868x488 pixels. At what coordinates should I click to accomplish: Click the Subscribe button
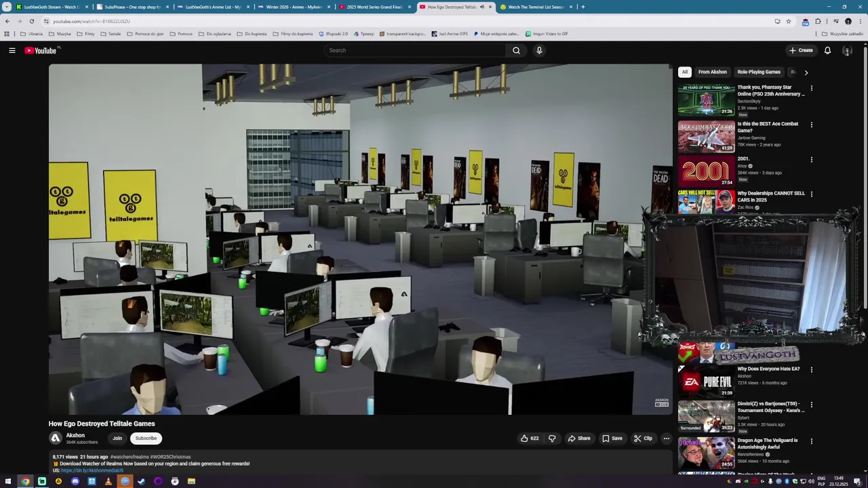[x=146, y=439]
